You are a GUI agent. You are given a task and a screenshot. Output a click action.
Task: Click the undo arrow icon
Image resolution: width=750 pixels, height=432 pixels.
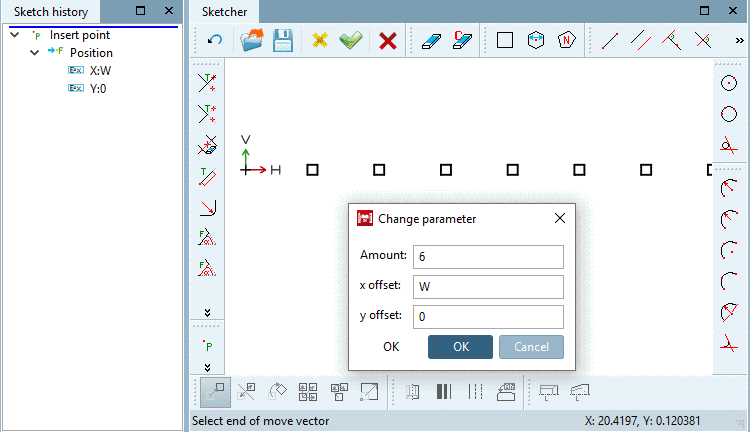click(215, 40)
